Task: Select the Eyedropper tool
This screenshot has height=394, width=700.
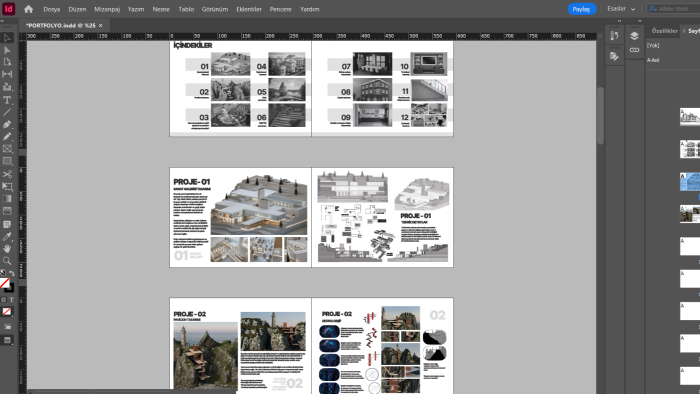Action: [7, 236]
